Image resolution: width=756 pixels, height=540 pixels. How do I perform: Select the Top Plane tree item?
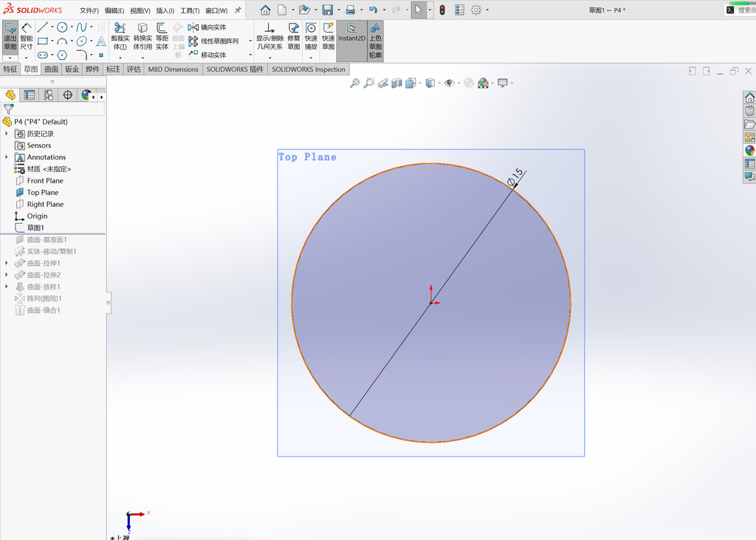[42, 192]
